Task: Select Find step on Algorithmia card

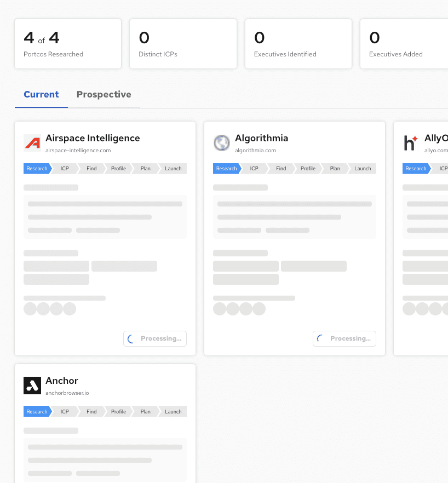Action: [281, 169]
